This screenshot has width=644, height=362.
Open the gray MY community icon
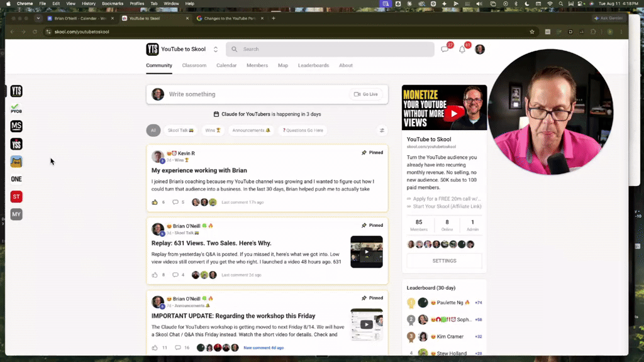(x=16, y=214)
